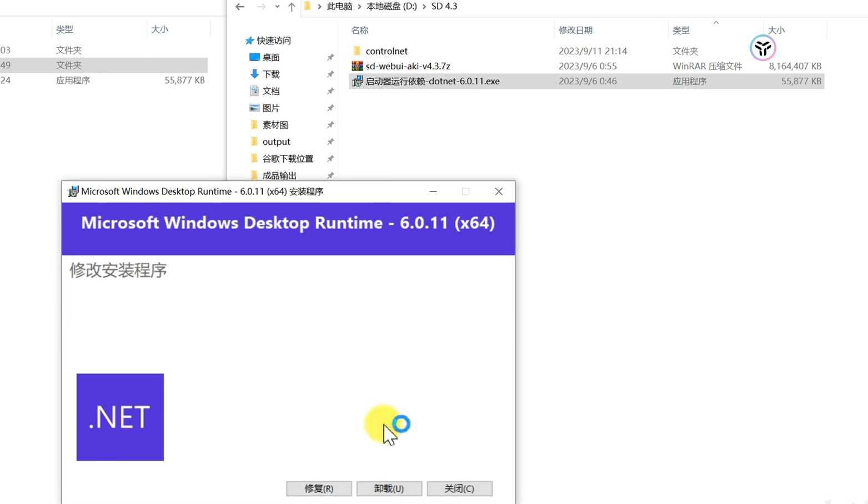Screen dimensions: 868x504
Task: Open 成品输出 folder in quick access
Action: (279, 175)
